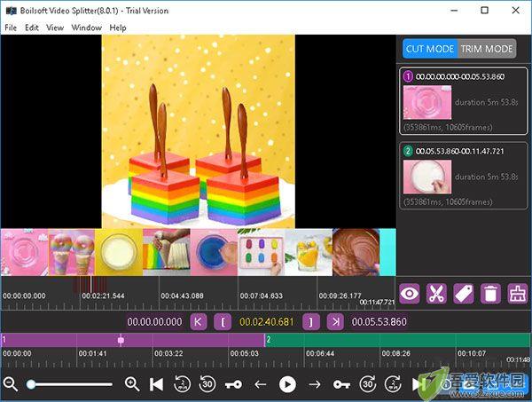Click the purple segment 1 bar on timeline
Image resolution: width=532 pixels, height=402 pixels.
coord(133,340)
